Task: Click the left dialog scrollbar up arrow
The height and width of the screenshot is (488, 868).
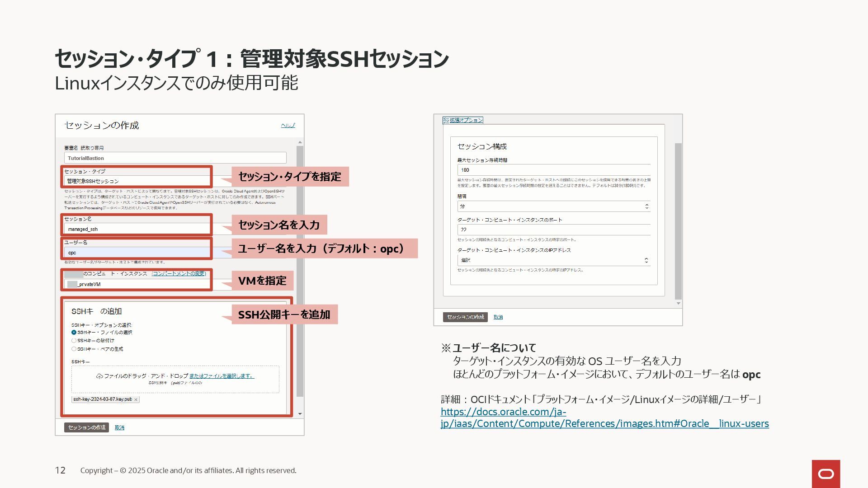Action: (x=300, y=143)
